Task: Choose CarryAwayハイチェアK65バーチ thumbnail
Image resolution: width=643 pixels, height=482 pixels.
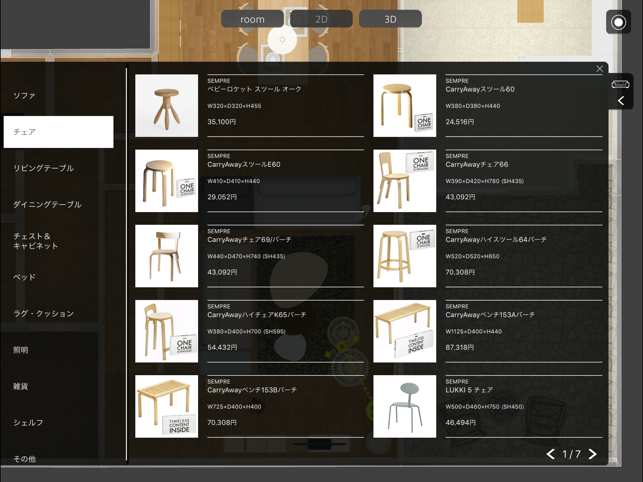Action: point(166,331)
